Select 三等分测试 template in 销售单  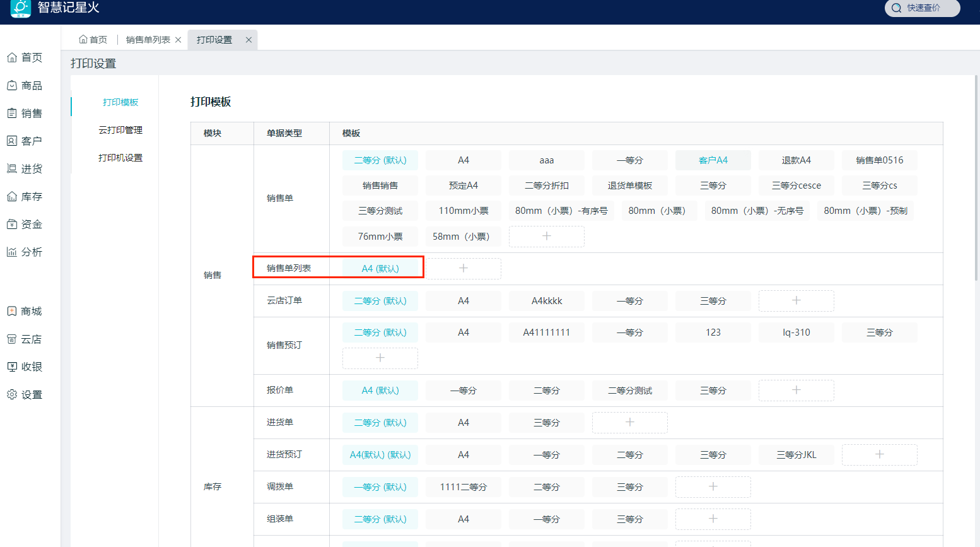click(x=380, y=211)
